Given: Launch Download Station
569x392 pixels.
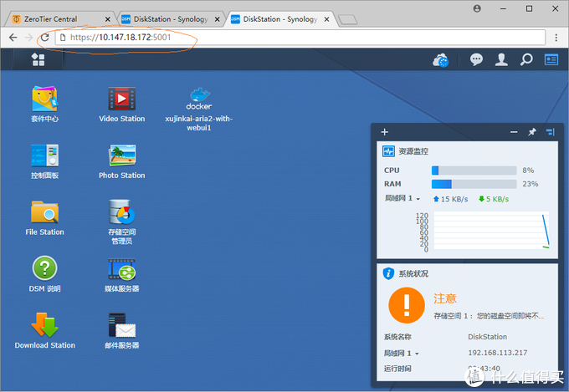Looking at the screenshot, I should click(44, 326).
